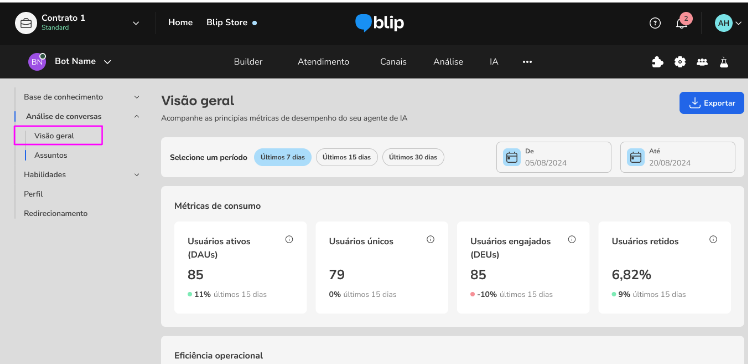Click the Exportar button

tap(712, 103)
